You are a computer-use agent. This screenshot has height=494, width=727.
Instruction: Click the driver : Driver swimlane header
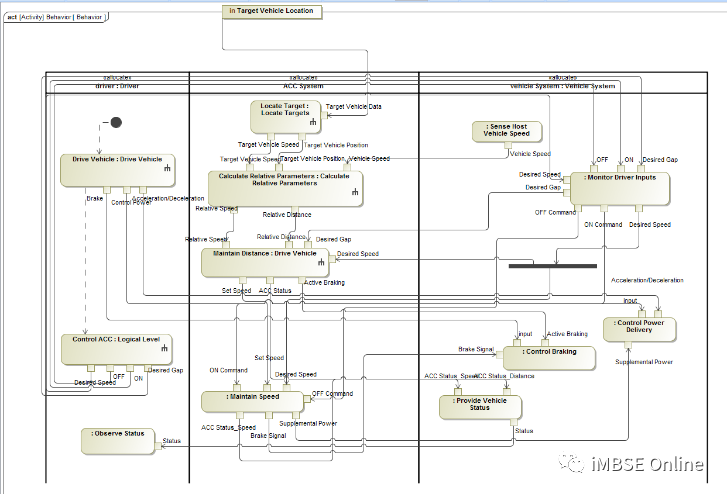click(117, 86)
